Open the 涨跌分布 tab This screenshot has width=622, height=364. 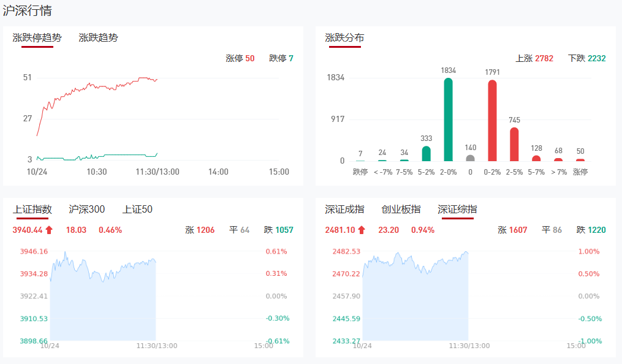coord(344,37)
